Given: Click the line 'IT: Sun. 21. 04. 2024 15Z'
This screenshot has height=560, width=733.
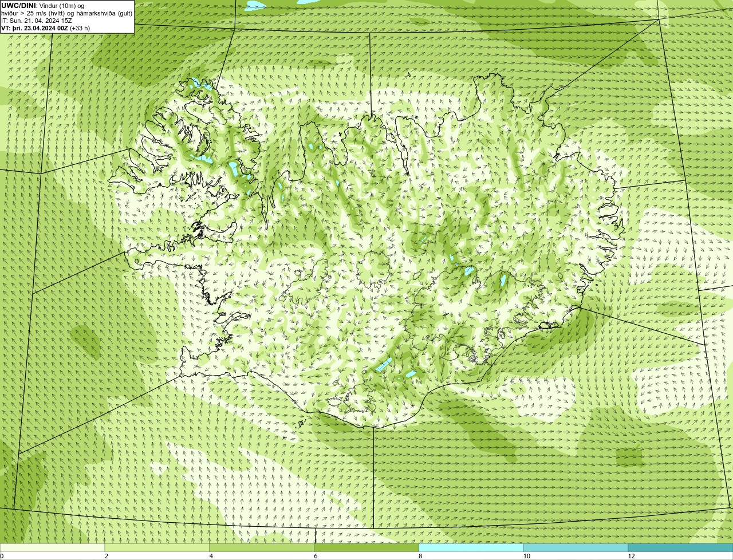Looking at the screenshot, I should [x=37, y=21].
